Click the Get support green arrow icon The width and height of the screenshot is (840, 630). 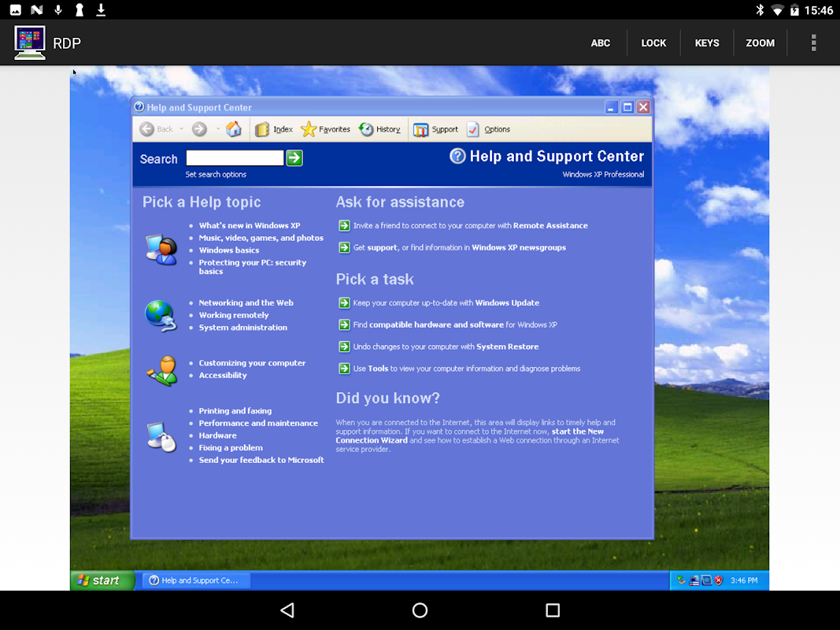[x=344, y=247]
